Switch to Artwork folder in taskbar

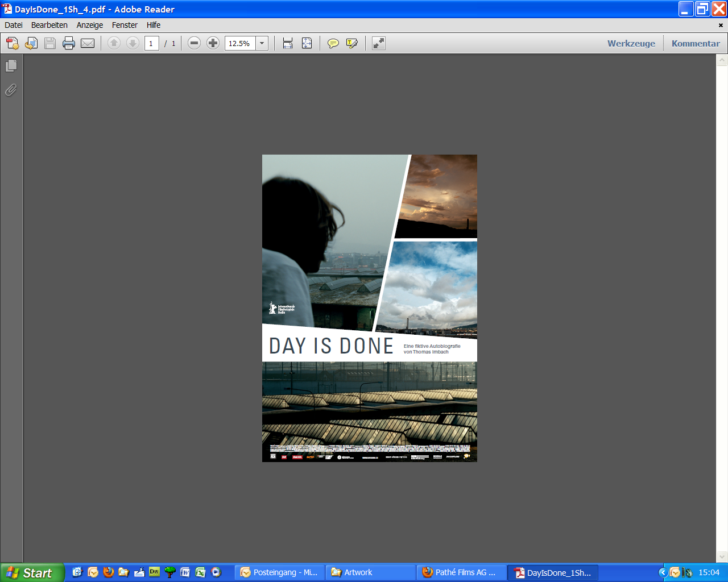point(372,572)
